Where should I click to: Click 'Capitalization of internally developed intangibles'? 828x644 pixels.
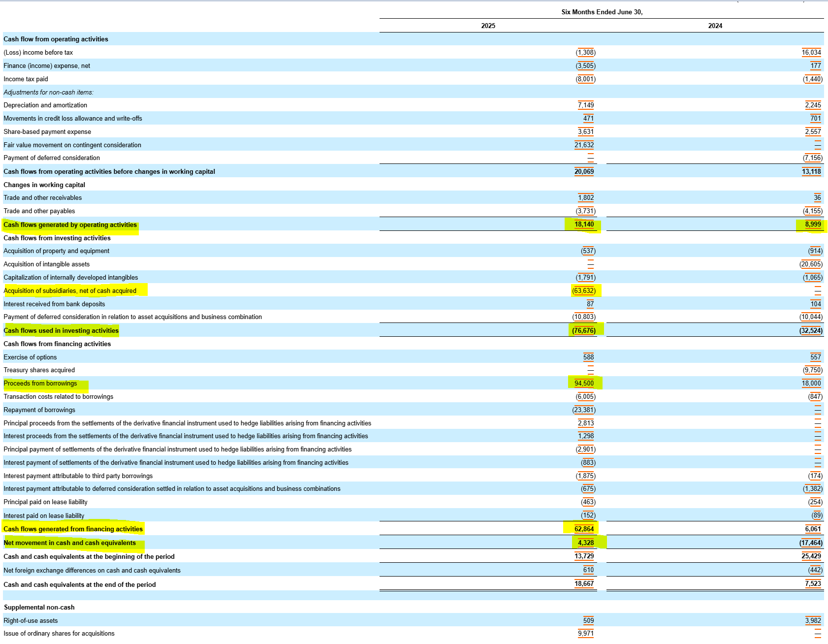click(71, 278)
